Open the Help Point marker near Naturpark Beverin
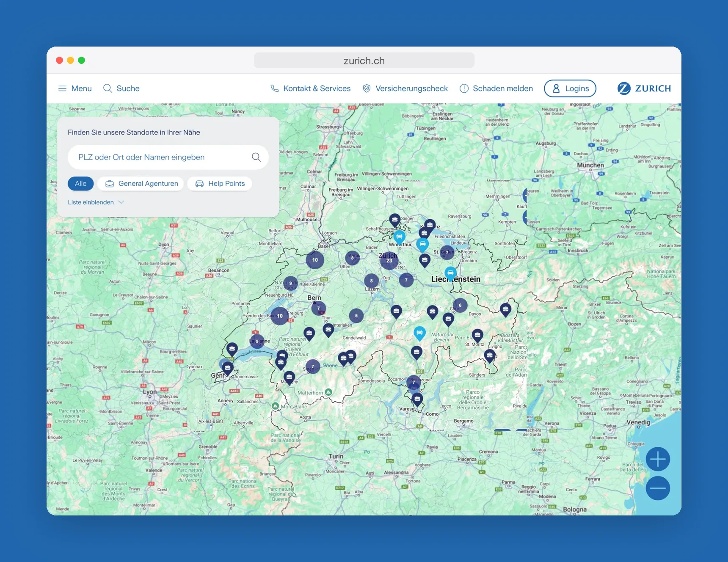The height and width of the screenshot is (562, 728). [419, 333]
